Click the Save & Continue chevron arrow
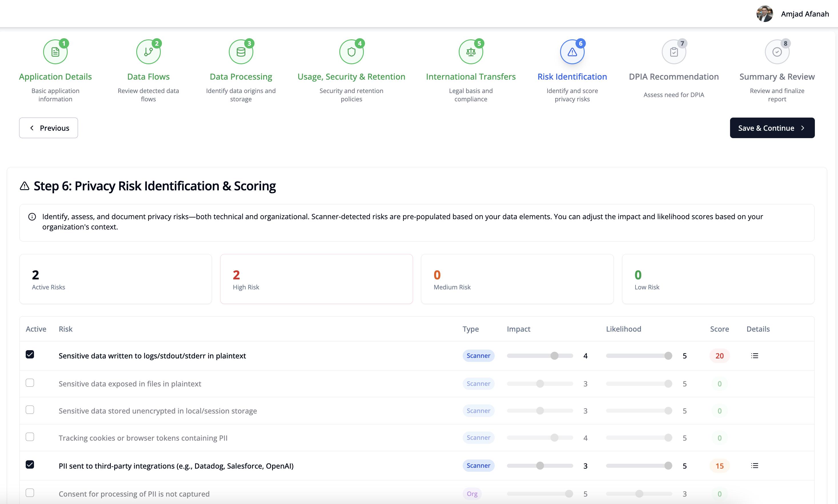The height and width of the screenshot is (504, 838). 803,128
